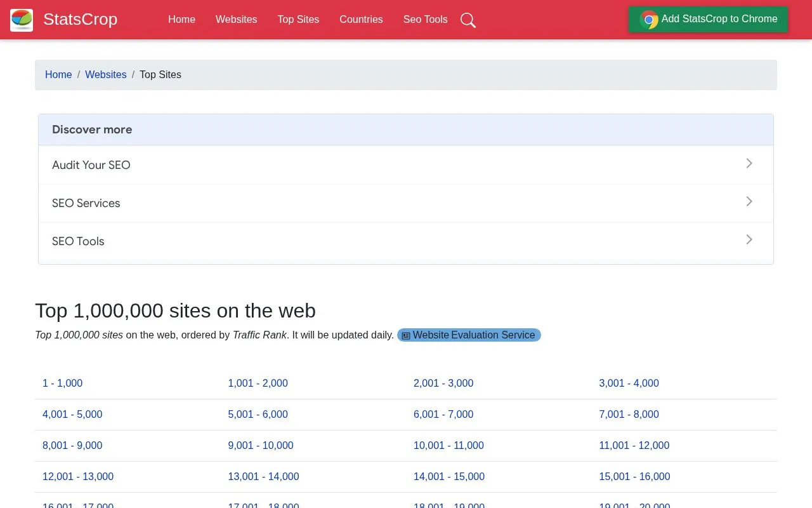
Task: Click Add StatsCrop to Chrome button
Action: click(x=708, y=19)
